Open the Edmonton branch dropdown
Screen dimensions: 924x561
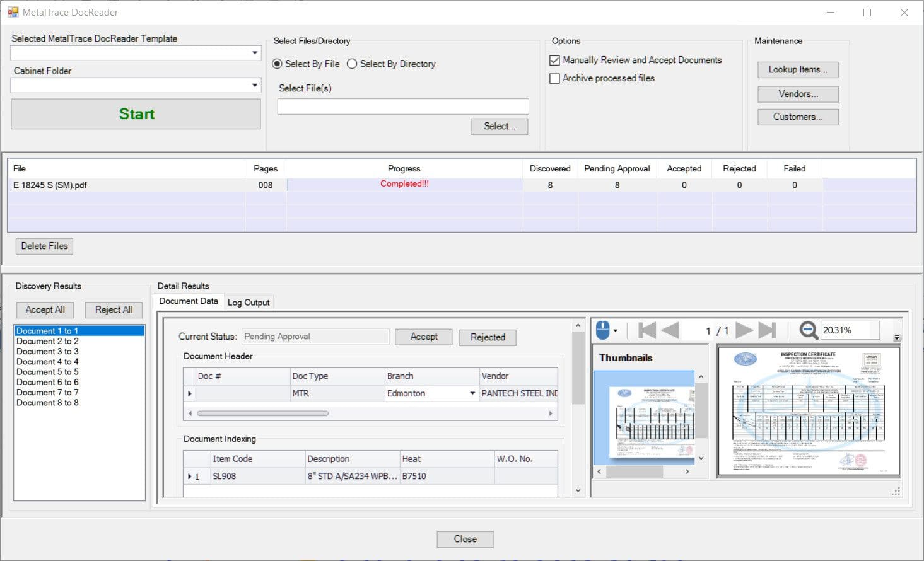472,393
